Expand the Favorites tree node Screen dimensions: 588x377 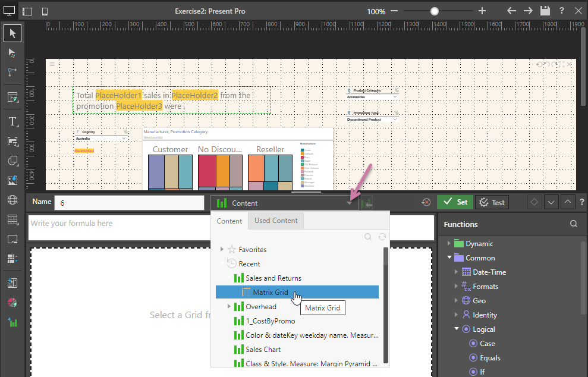pos(222,250)
